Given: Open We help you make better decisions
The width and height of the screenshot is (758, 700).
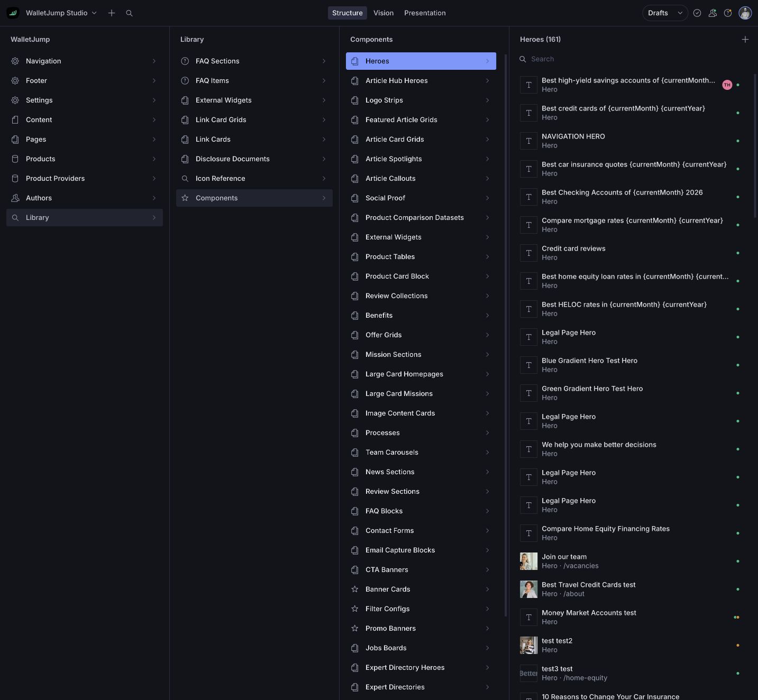Looking at the screenshot, I should 631,449.
